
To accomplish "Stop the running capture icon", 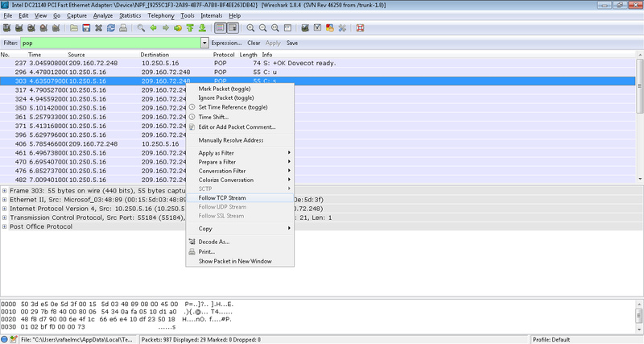I will click(x=43, y=28).
